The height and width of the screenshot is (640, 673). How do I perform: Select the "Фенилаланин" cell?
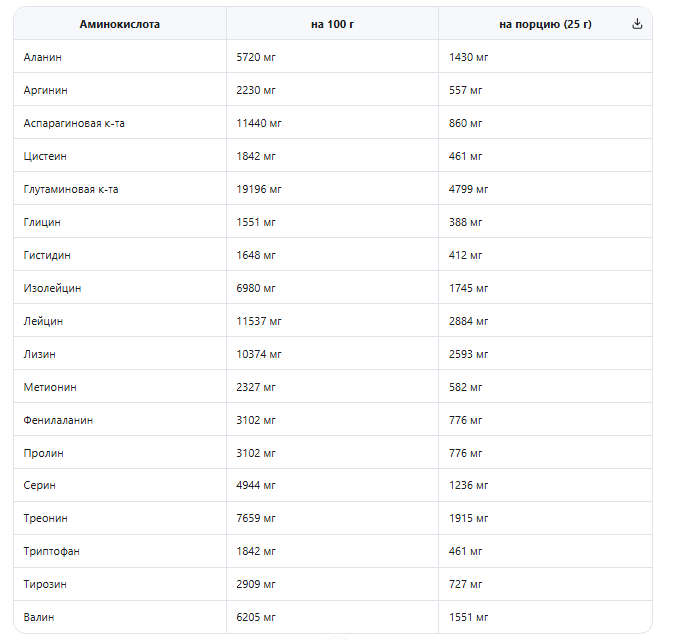pyautogui.click(x=58, y=420)
